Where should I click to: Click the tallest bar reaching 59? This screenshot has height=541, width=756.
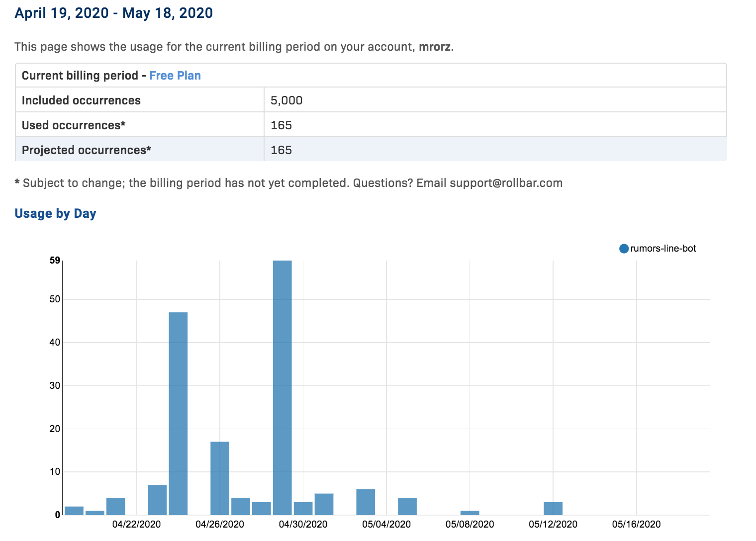click(x=283, y=388)
